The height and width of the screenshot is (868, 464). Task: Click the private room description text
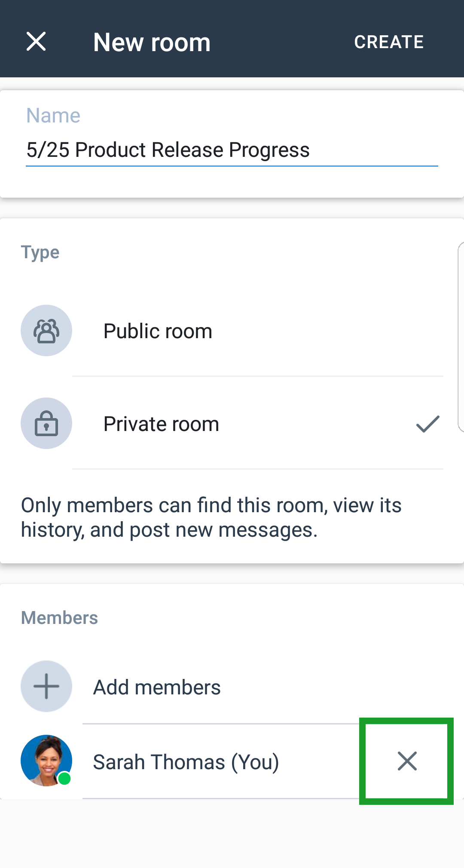211,517
